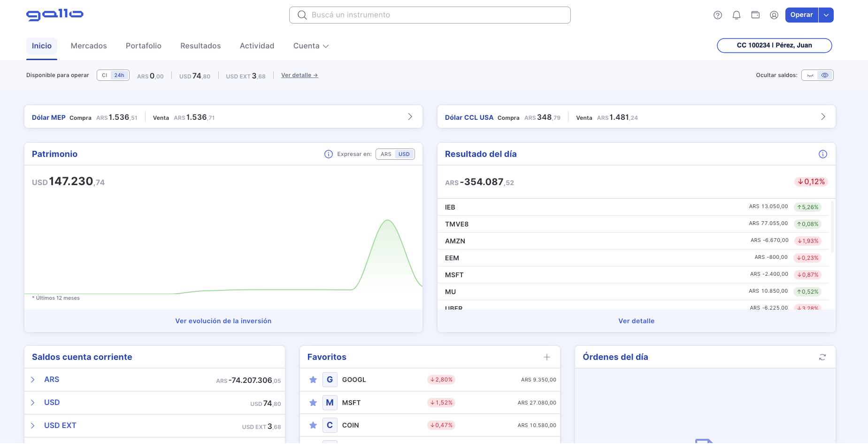The height and width of the screenshot is (444, 868).
Task: Open the Operar dropdown arrow
Action: pos(826,15)
